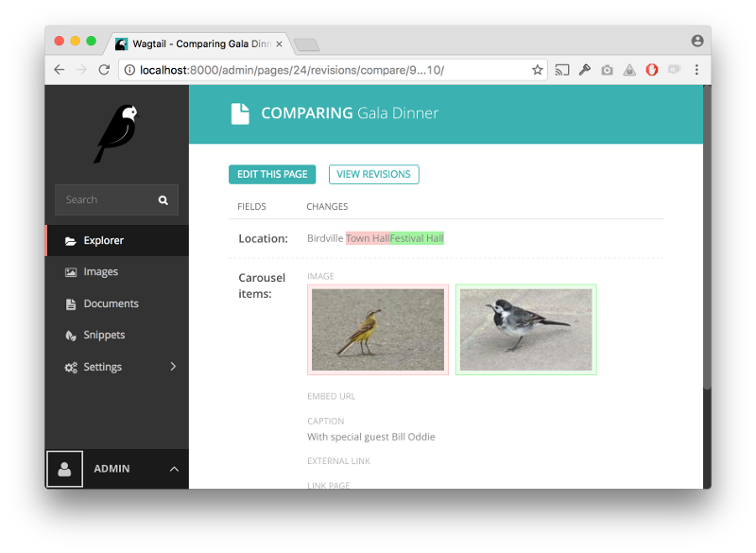Click the Wagtail bird logo
The width and height of the screenshot is (756, 553).
(116, 133)
